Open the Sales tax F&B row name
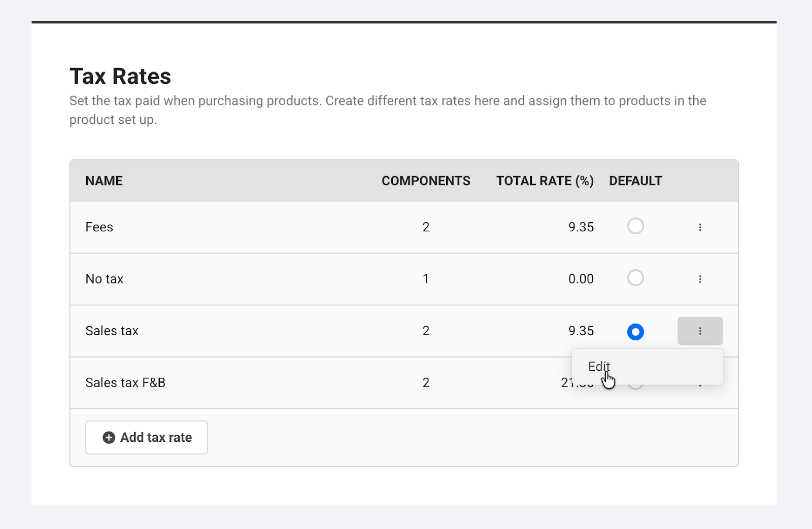812x529 pixels. tap(125, 383)
